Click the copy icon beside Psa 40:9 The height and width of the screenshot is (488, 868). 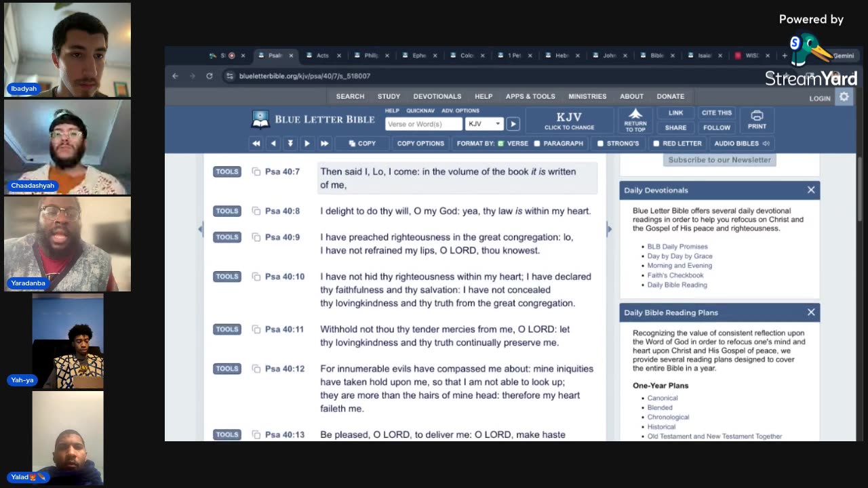pos(256,237)
